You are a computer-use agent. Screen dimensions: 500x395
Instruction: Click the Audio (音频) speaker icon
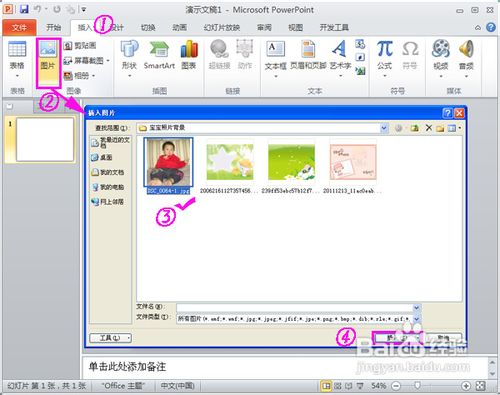466,59
